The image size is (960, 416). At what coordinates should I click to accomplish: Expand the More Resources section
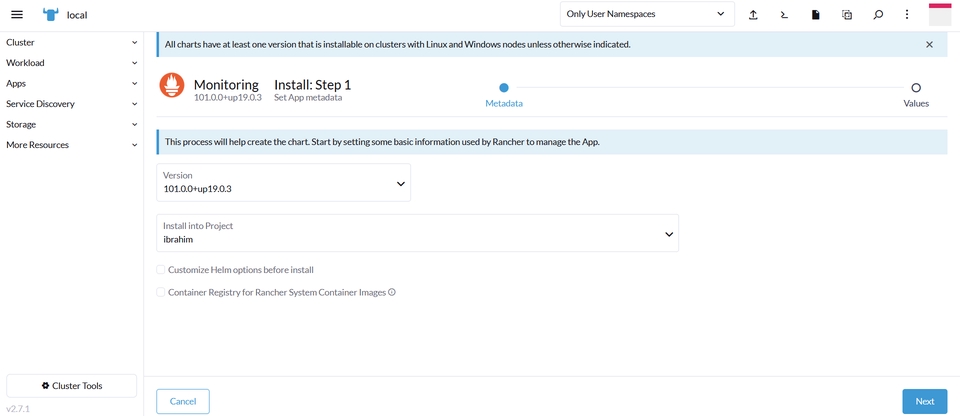[72, 145]
